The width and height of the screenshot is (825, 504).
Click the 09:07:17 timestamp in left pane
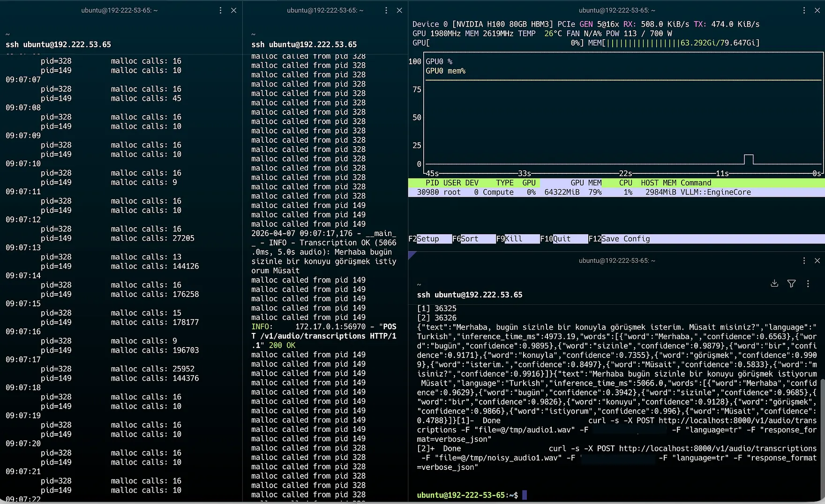[x=23, y=360]
